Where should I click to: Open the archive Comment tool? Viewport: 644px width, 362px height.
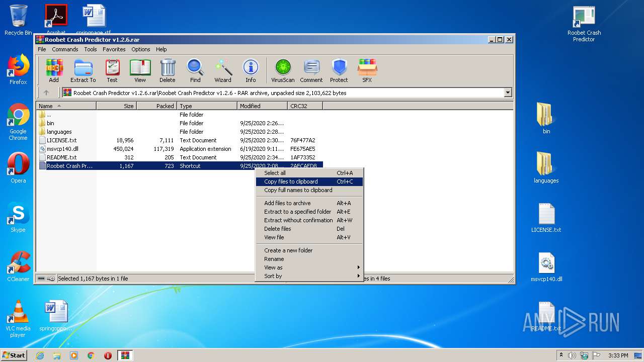(311, 71)
